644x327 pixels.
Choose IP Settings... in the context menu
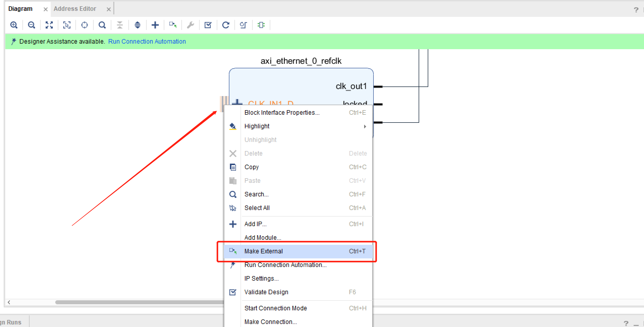pos(298,278)
